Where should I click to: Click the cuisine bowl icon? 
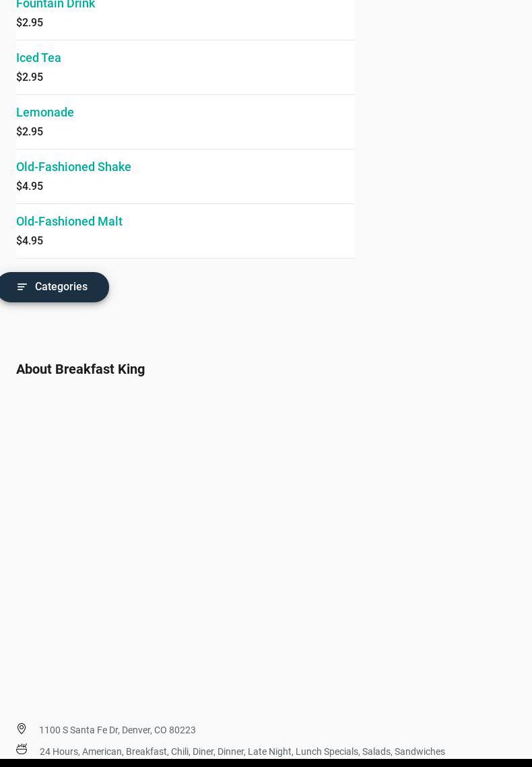pyautogui.click(x=22, y=749)
